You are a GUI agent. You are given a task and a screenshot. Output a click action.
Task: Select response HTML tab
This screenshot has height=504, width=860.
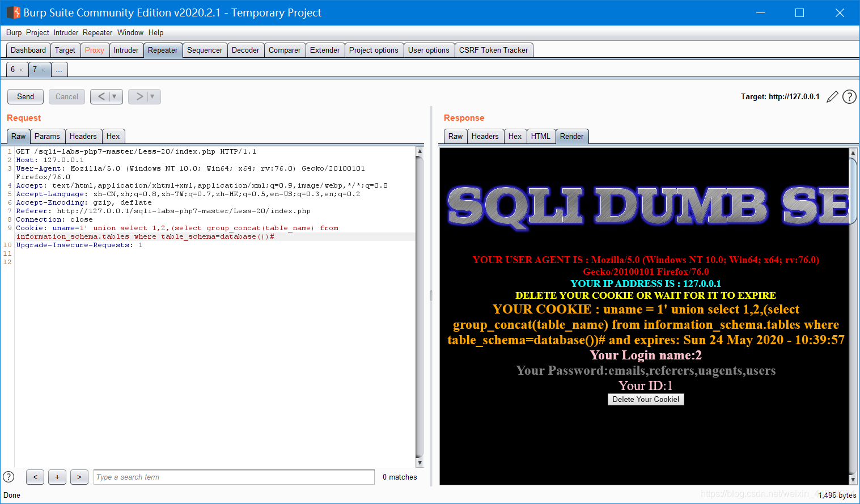pos(541,136)
